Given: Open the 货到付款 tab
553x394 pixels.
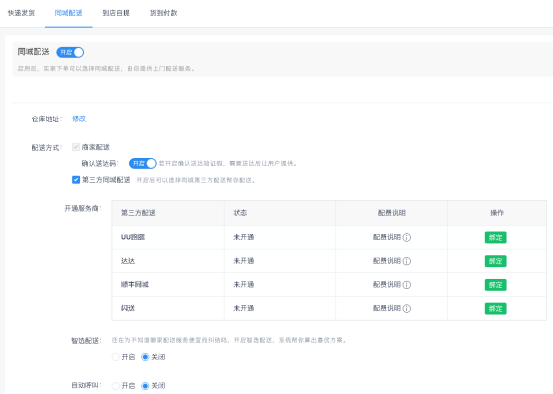Looking at the screenshot, I should point(163,13).
